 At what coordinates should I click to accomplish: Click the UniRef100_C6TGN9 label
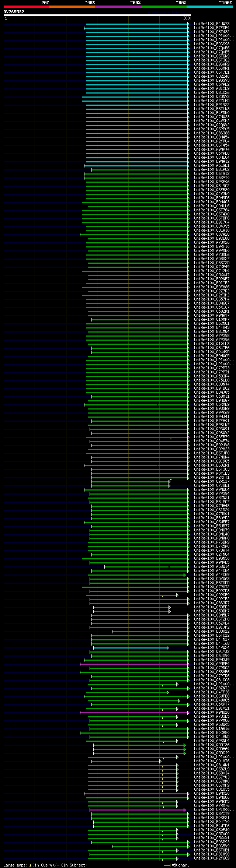click(x=212, y=56)
